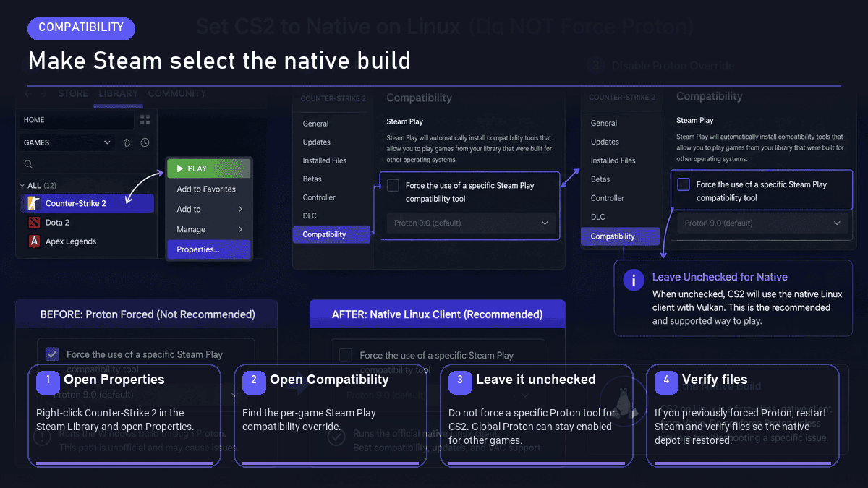Click the recent activity clock icon beside GAMES
868x488 pixels.
145,142
